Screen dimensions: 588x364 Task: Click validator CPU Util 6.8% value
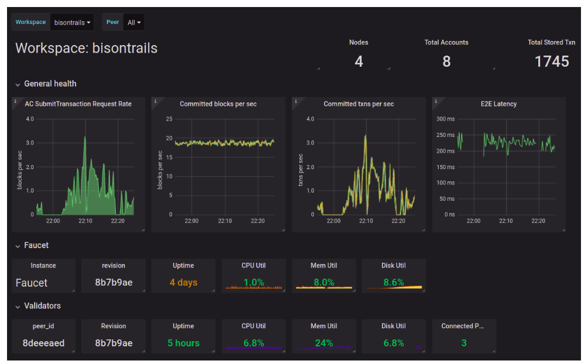coord(254,344)
